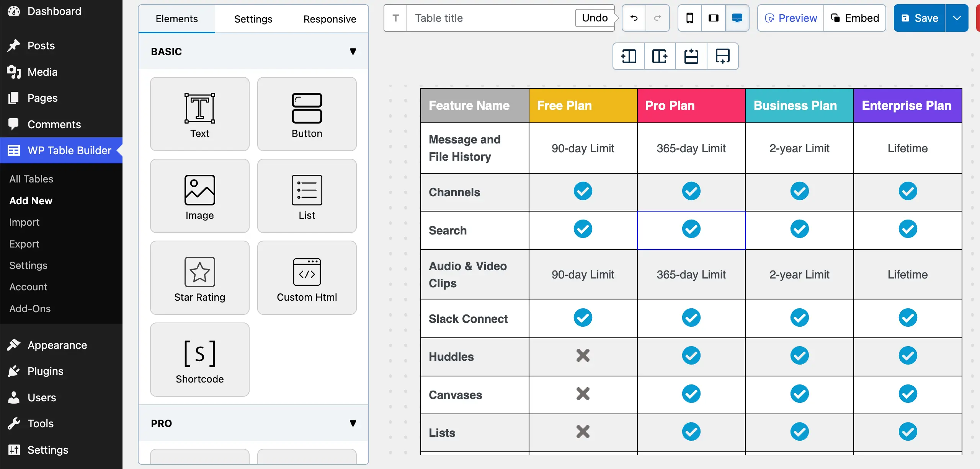
Task: Click the Embed button
Action: (x=855, y=18)
